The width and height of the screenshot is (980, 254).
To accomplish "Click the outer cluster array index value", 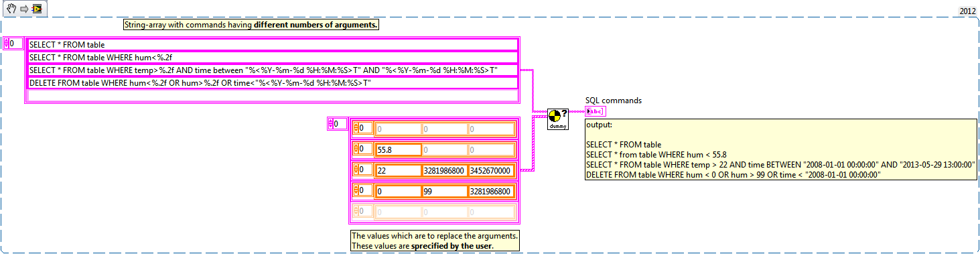I will click(x=340, y=123).
